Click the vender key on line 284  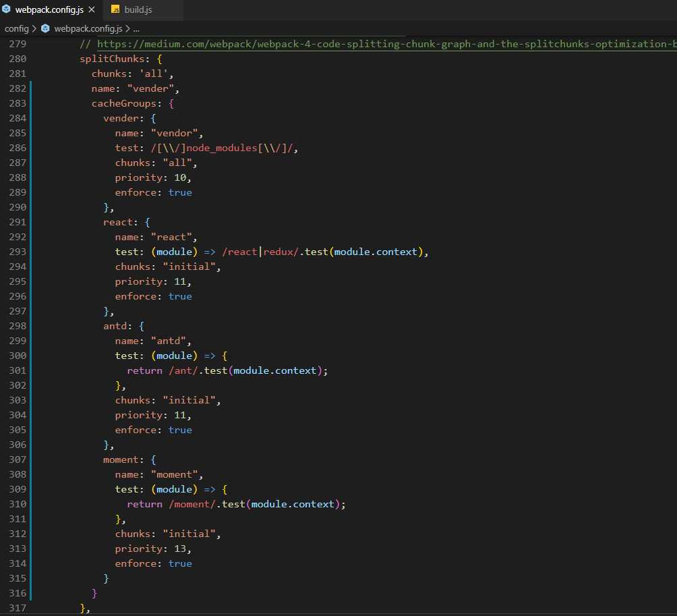point(121,118)
